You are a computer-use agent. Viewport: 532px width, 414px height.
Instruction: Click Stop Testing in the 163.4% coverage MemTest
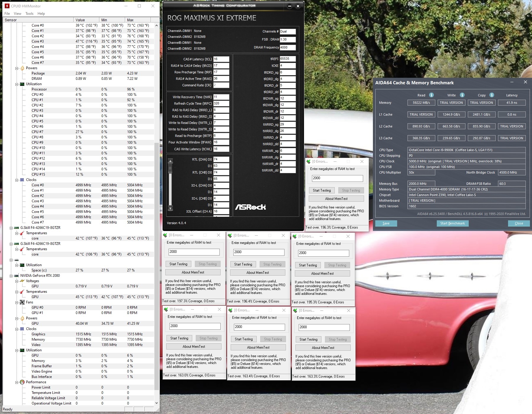tap(273, 339)
